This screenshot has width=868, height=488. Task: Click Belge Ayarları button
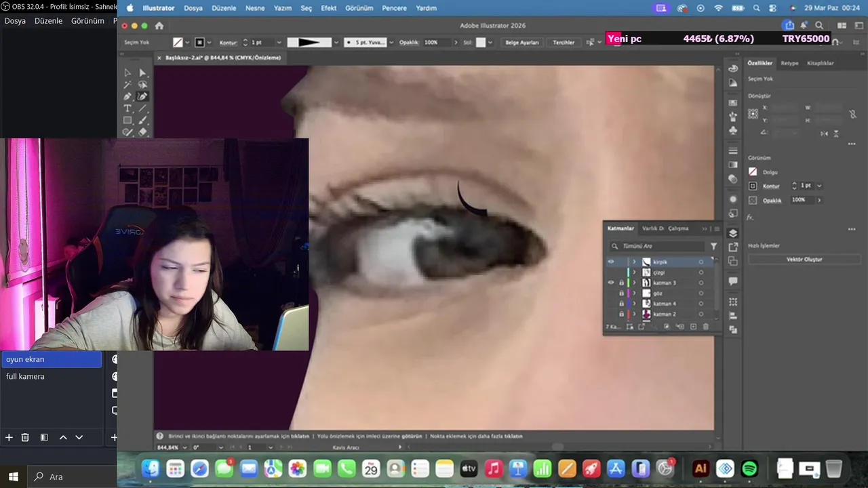[522, 42]
